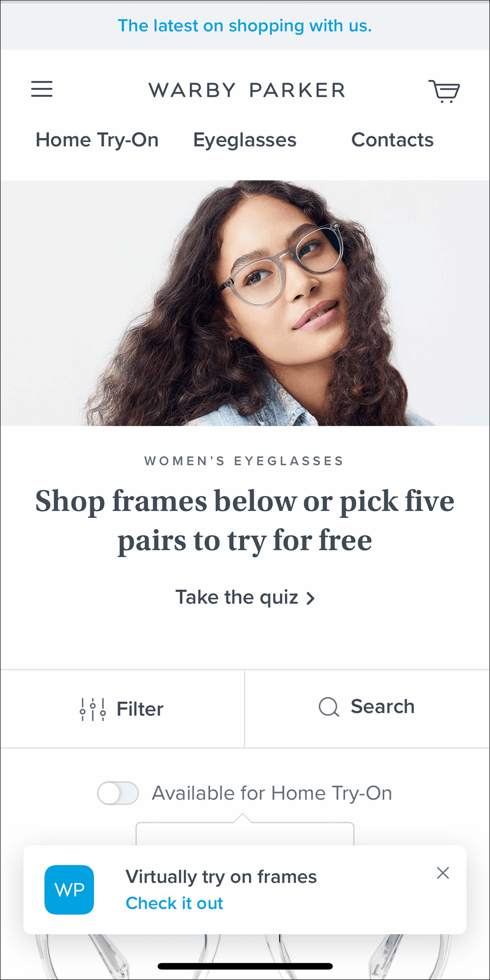Click the Virtually try on frames text

[221, 877]
